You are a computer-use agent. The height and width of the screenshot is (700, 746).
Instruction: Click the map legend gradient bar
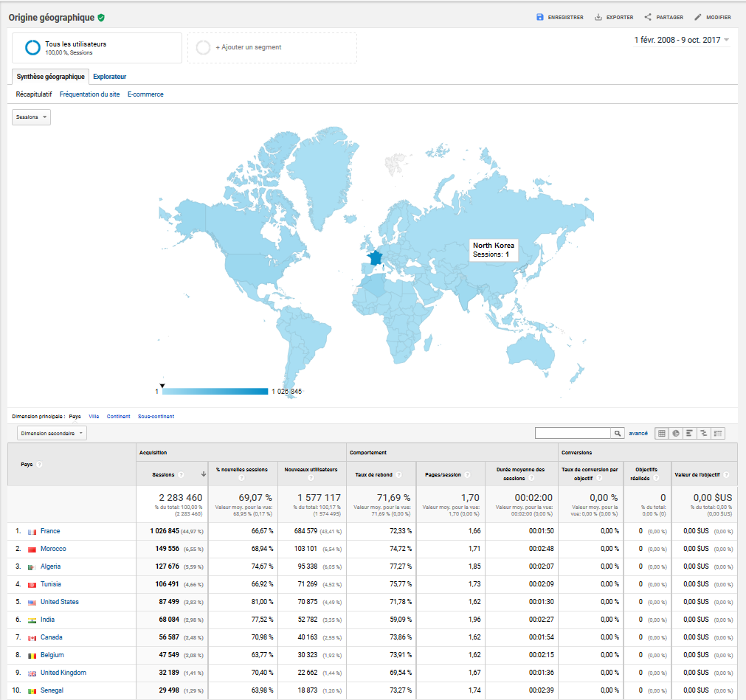[215, 391]
